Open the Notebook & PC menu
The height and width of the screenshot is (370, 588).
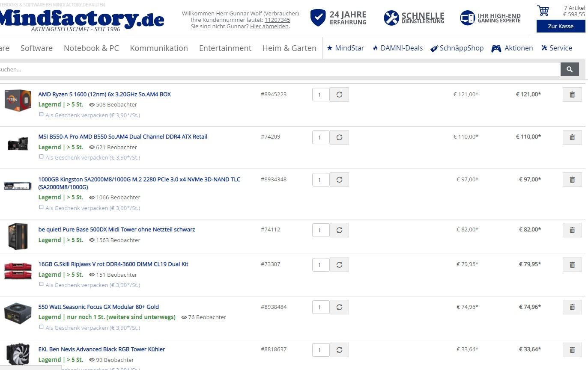(x=91, y=48)
